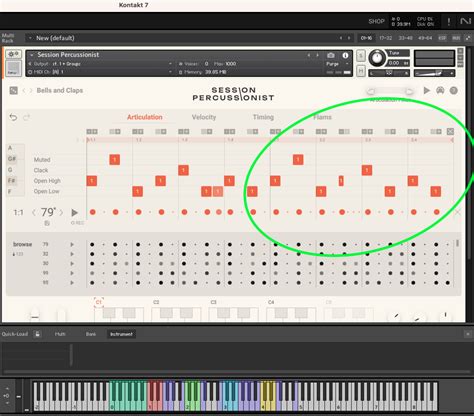Viewport: 474px width, 416px height.
Task: Click the undo arrow icon
Action: point(13,117)
